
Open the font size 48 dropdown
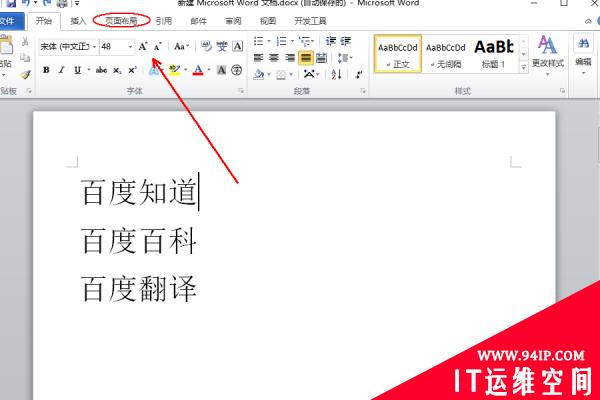(x=130, y=47)
